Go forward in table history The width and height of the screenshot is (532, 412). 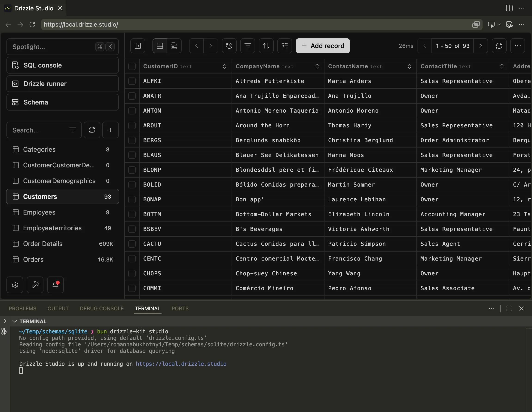pos(211,46)
